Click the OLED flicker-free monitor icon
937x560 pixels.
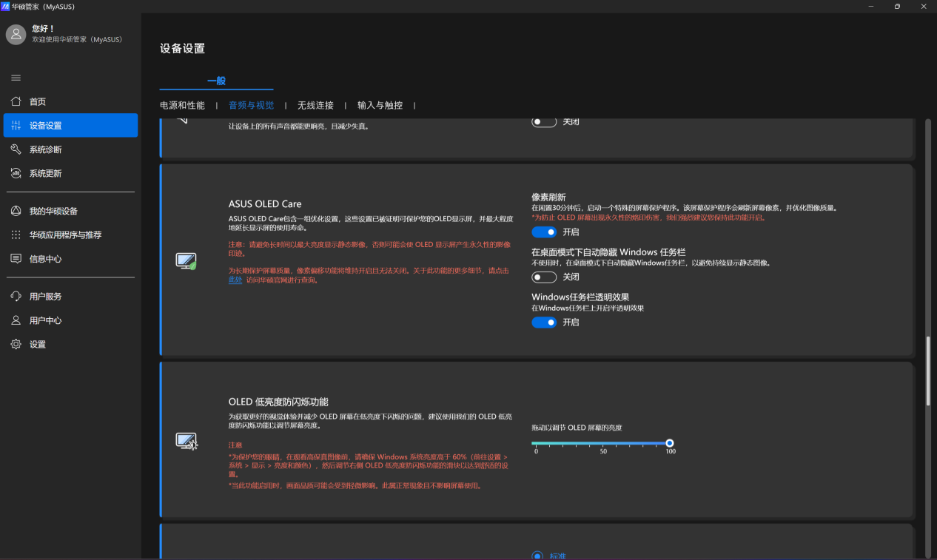tap(187, 442)
